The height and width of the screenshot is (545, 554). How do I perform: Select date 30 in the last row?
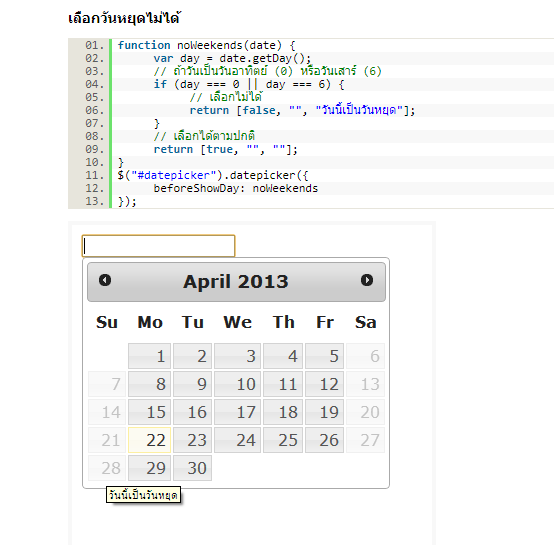pos(193,468)
